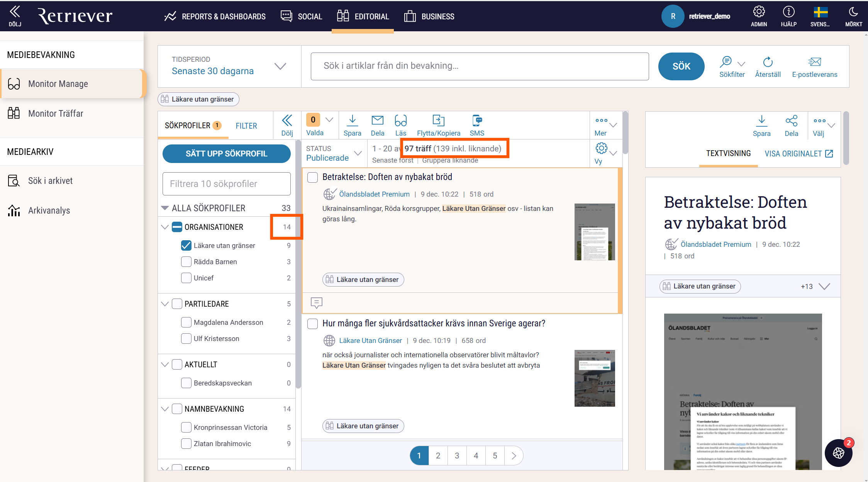This screenshot has height=482, width=868.
Task: Open comment icon under the first article
Action: coord(316,303)
